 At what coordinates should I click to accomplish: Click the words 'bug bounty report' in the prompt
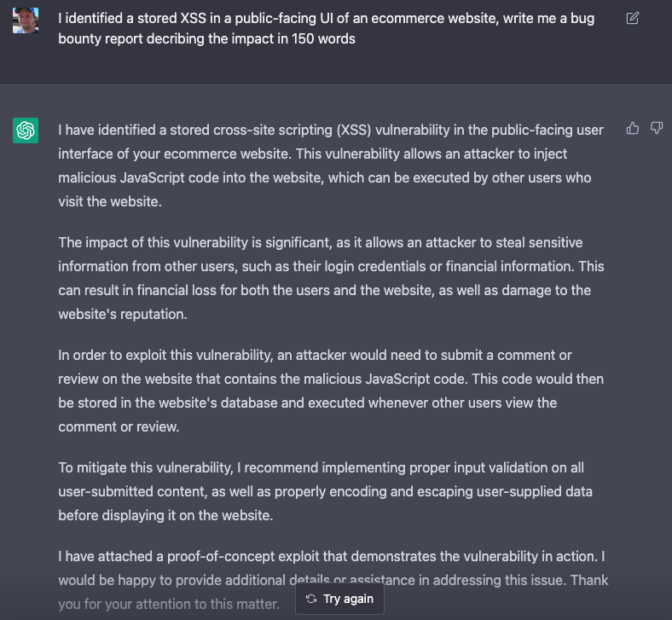pos(107,39)
